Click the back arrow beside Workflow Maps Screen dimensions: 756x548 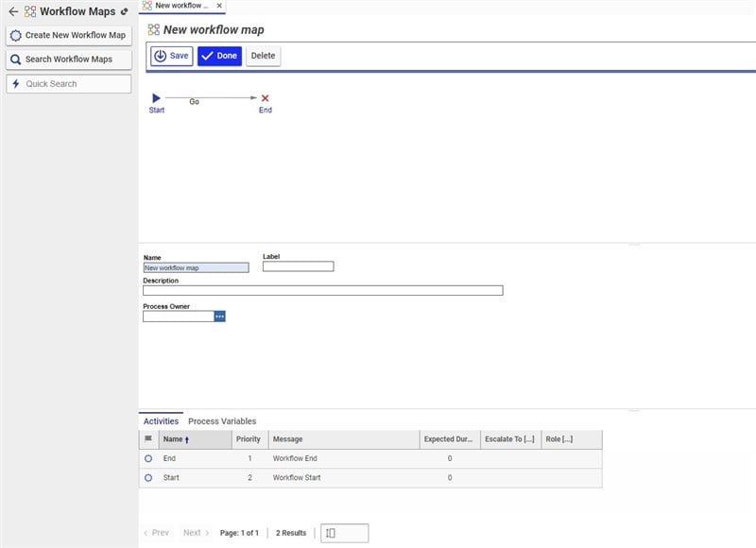[13, 11]
